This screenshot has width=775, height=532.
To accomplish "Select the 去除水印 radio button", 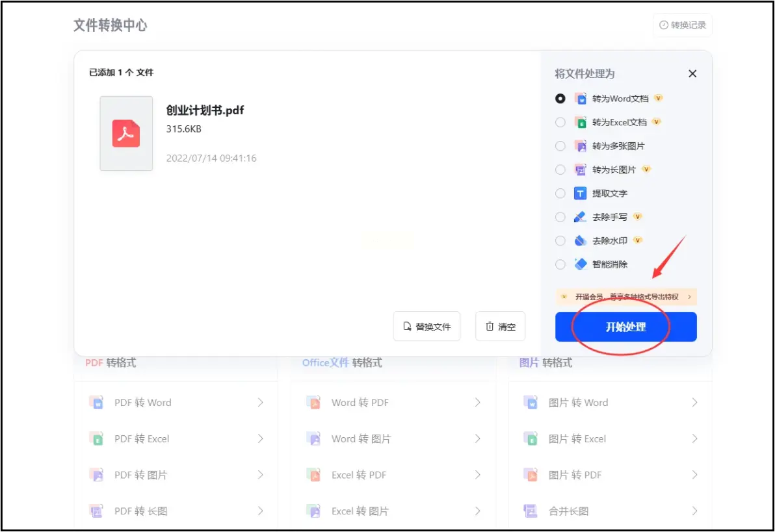I will click(x=560, y=240).
